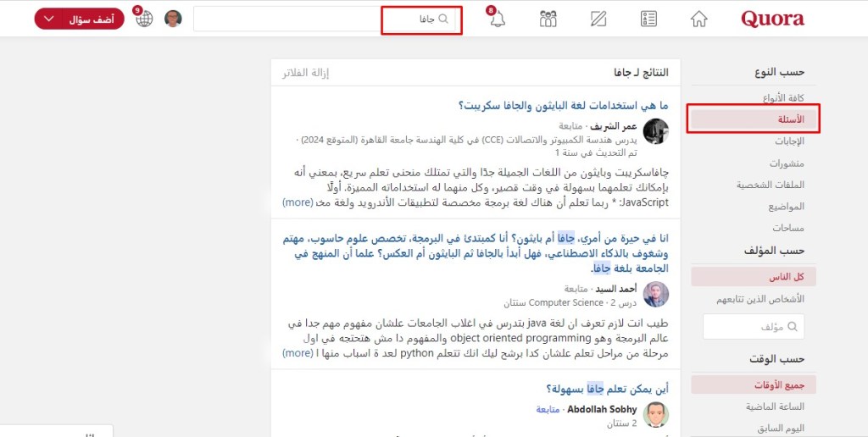Open the question starting انا في حيرة من أمري
This screenshot has width=868, height=437.
tap(475, 253)
